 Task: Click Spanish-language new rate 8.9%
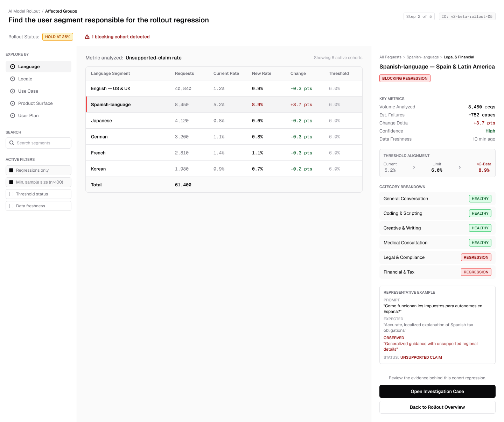click(258, 105)
